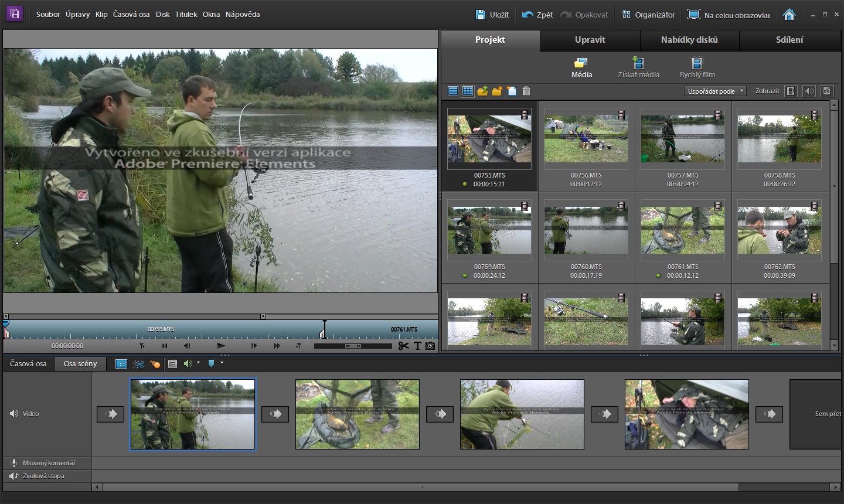Play the preview video
The width and height of the screenshot is (844, 504).
click(221, 346)
